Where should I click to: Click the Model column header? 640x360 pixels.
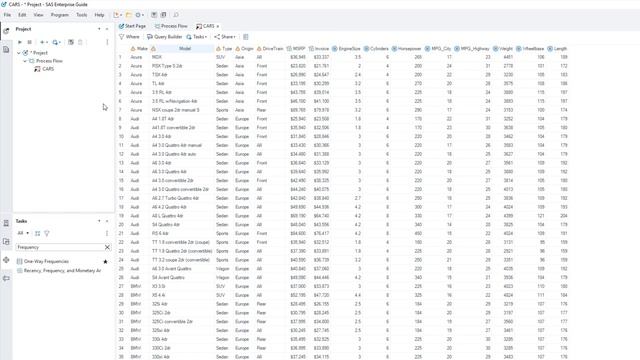pyautogui.click(x=182, y=49)
